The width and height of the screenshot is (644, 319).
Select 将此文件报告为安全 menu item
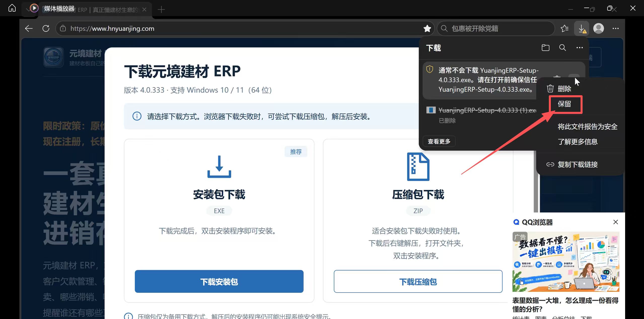(587, 126)
